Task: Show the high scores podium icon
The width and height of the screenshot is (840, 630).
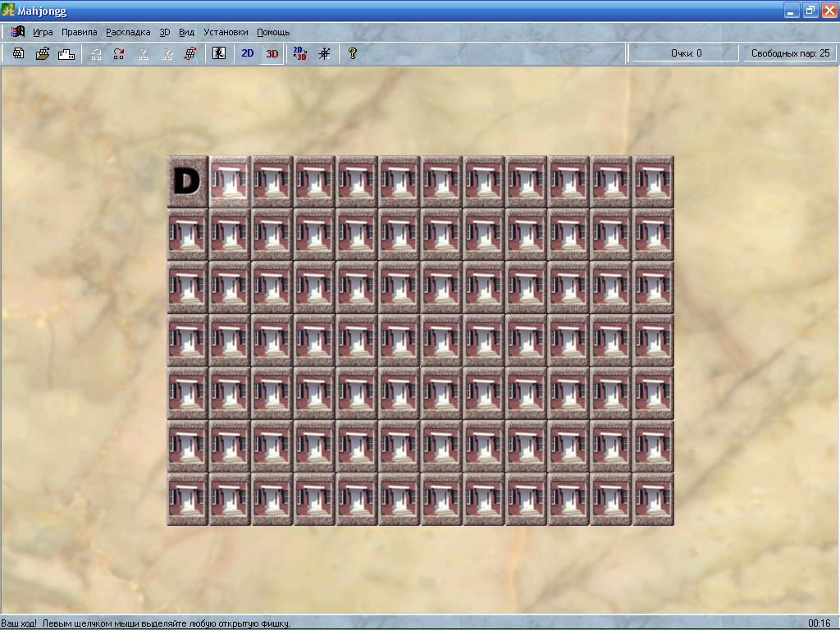Action: [x=66, y=53]
